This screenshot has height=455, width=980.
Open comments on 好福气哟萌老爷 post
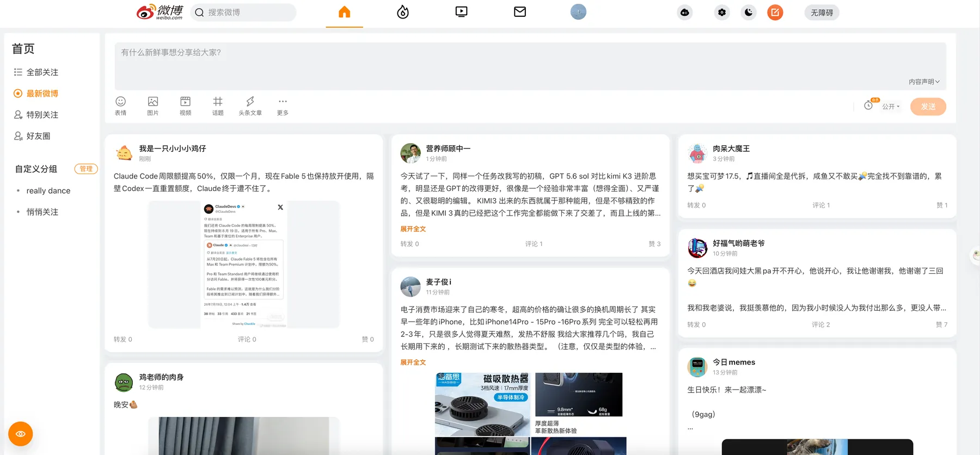click(x=821, y=324)
